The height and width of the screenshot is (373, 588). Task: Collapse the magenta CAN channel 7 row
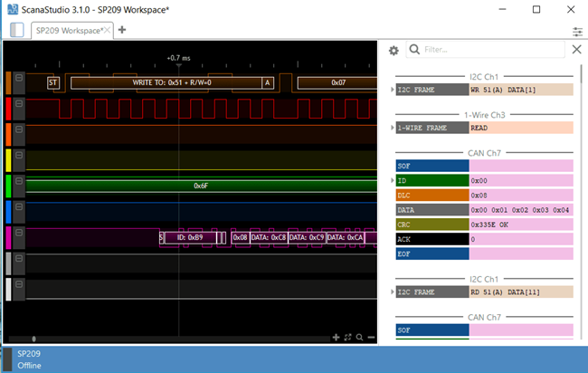(19, 233)
